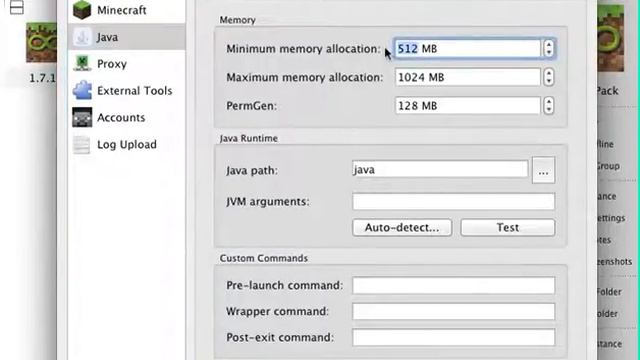Click the Proxy page creeper icon
This screenshot has height=360, width=640.
click(x=82, y=64)
